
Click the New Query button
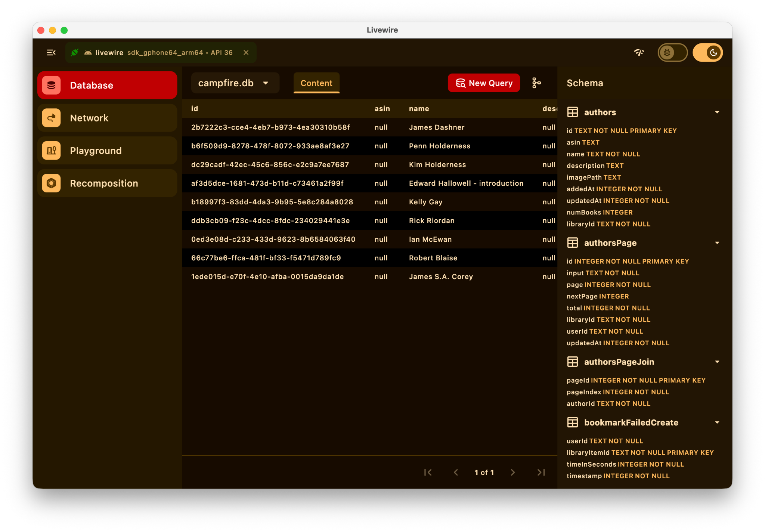(484, 83)
